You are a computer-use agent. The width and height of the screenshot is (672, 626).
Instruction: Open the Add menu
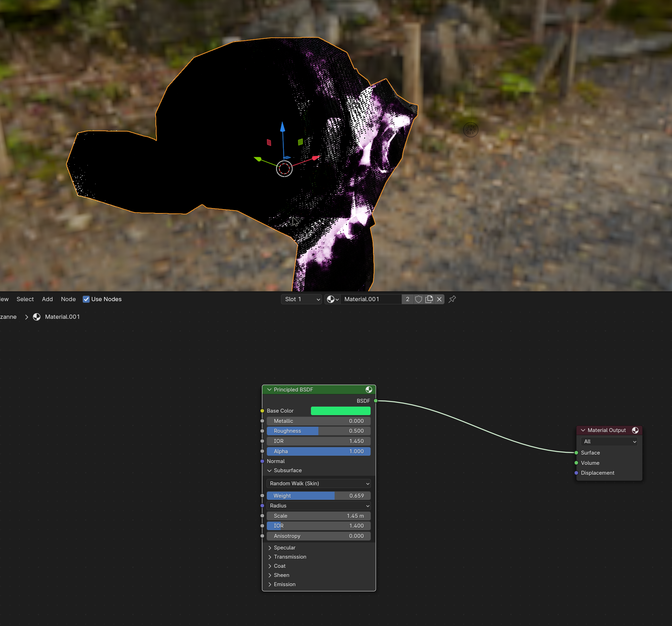[47, 299]
